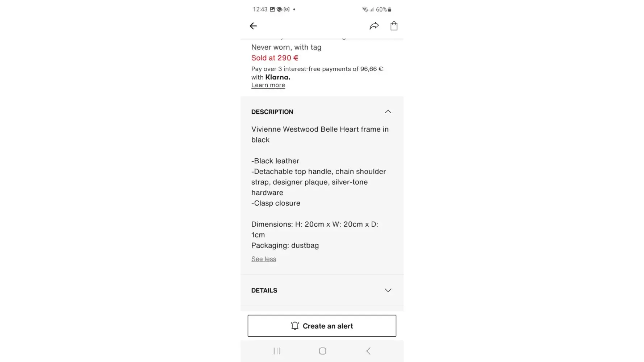Collapse the Description section chevron
The width and height of the screenshot is (644, 362).
(x=388, y=111)
